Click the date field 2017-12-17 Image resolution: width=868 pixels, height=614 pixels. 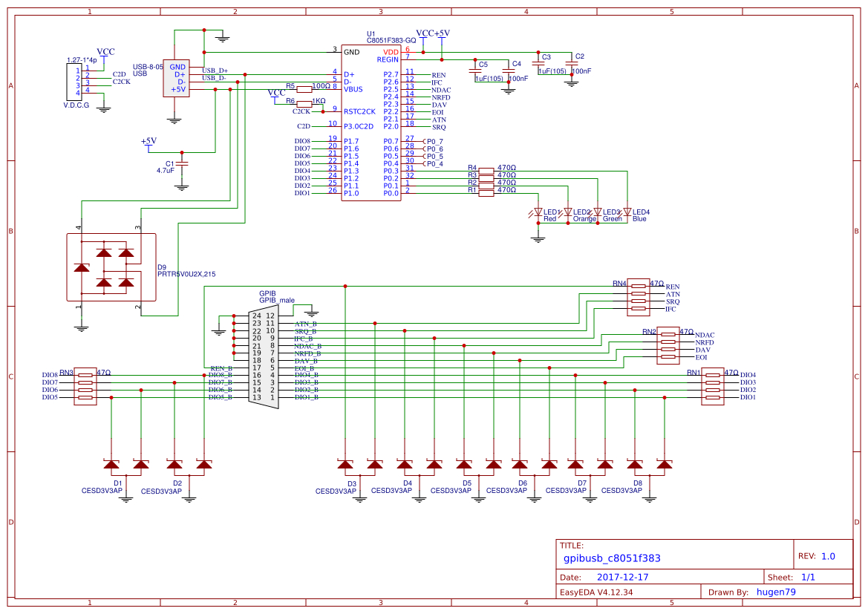(x=622, y=577)
